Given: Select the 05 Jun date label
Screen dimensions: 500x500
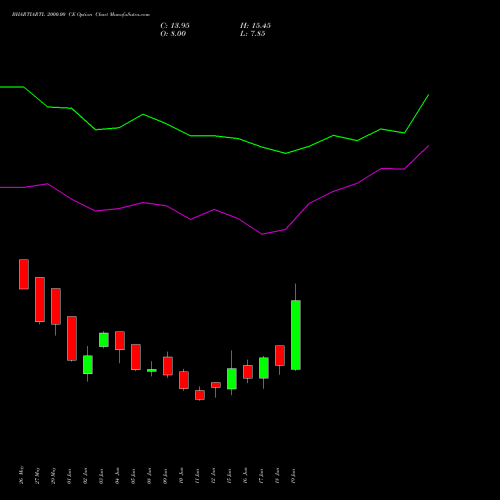Looking at the screenshot, I should 134,476.
